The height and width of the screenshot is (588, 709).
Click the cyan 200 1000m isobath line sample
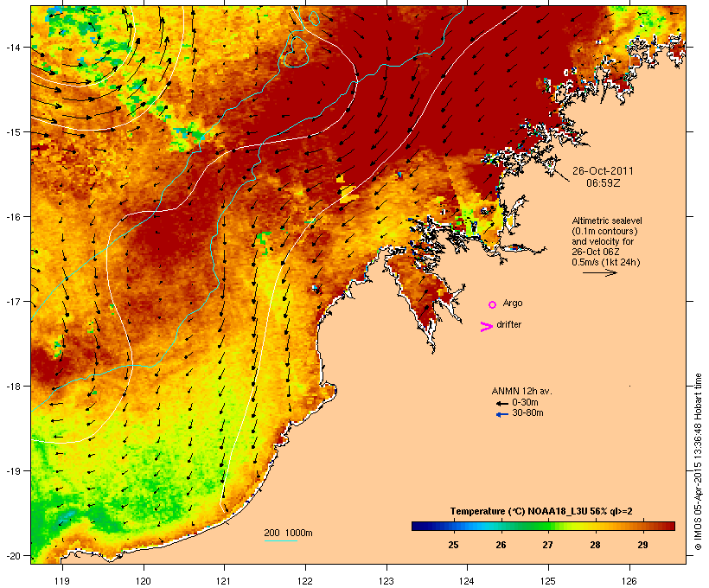coord(281,540)
